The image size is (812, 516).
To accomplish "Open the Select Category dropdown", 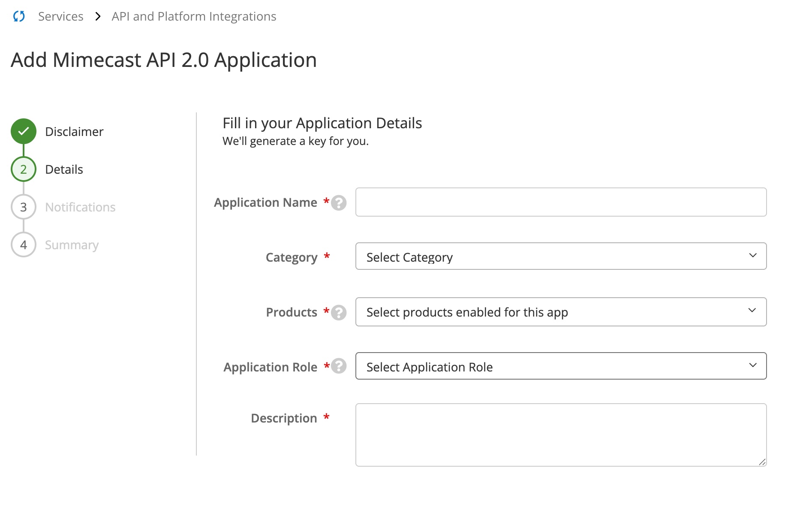I will coord(561,256).
